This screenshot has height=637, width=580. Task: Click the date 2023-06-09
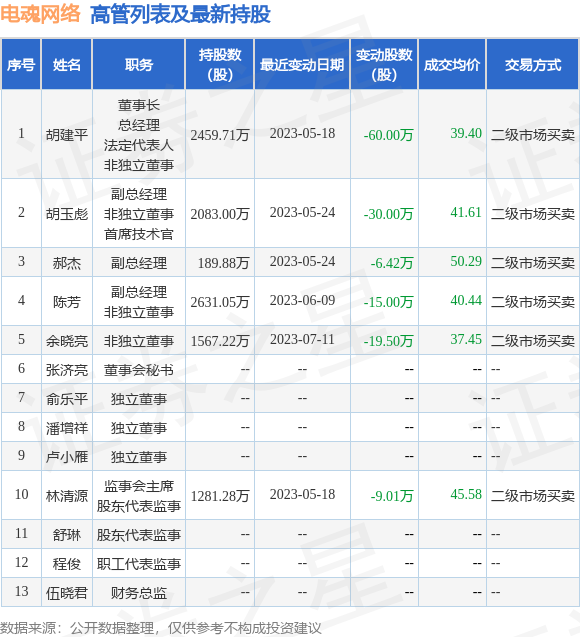tap(302, 300)
